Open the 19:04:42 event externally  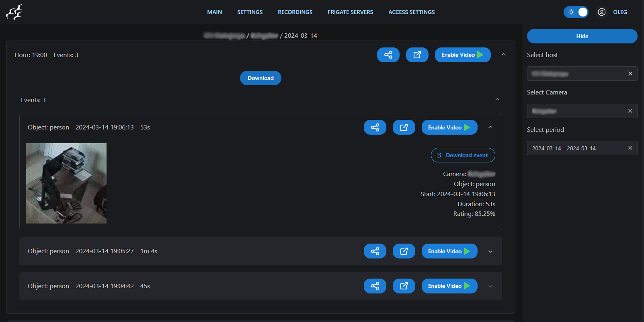click(404, 286)
